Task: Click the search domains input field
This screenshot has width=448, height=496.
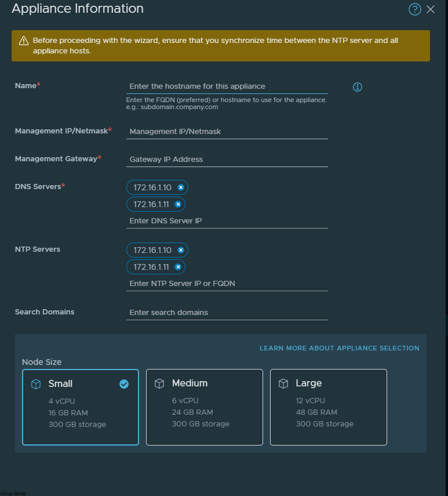Action: point(227,313)
